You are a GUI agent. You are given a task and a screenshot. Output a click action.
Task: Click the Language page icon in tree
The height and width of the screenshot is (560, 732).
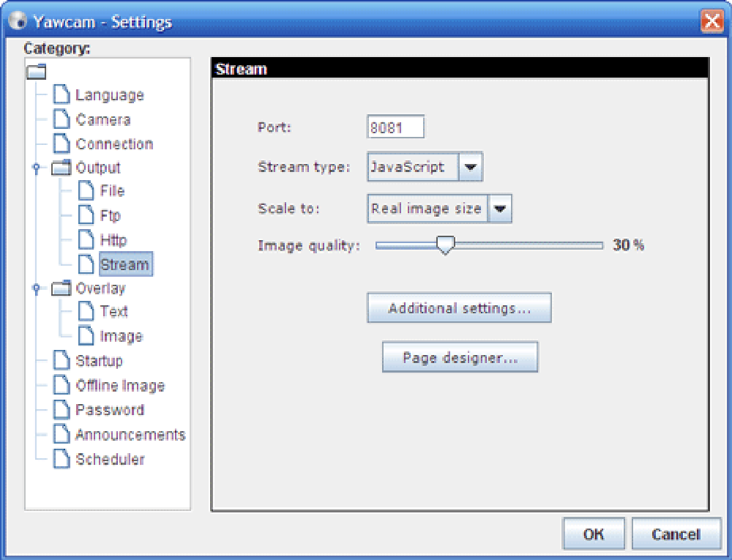click(x=62, y=95)
